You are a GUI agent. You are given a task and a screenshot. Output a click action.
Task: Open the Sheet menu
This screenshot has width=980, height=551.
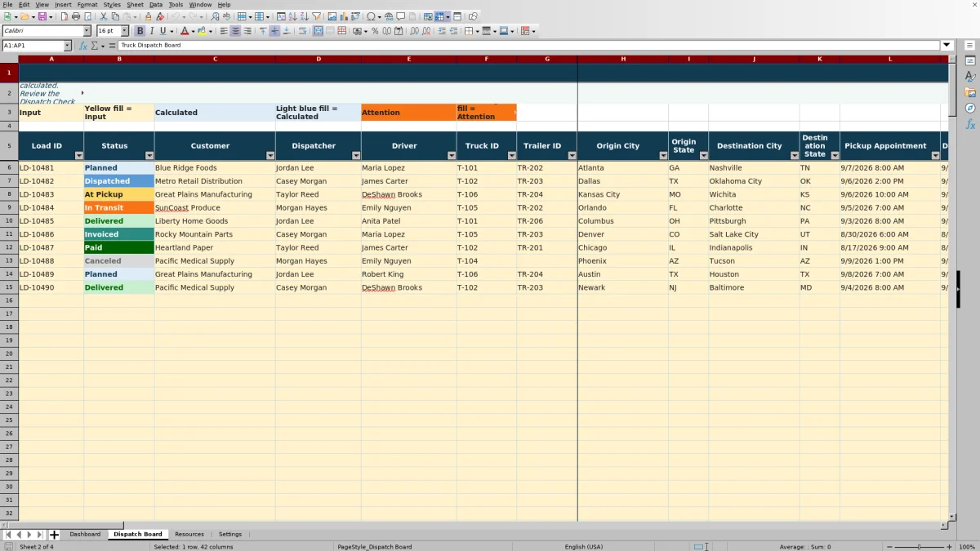135,4
